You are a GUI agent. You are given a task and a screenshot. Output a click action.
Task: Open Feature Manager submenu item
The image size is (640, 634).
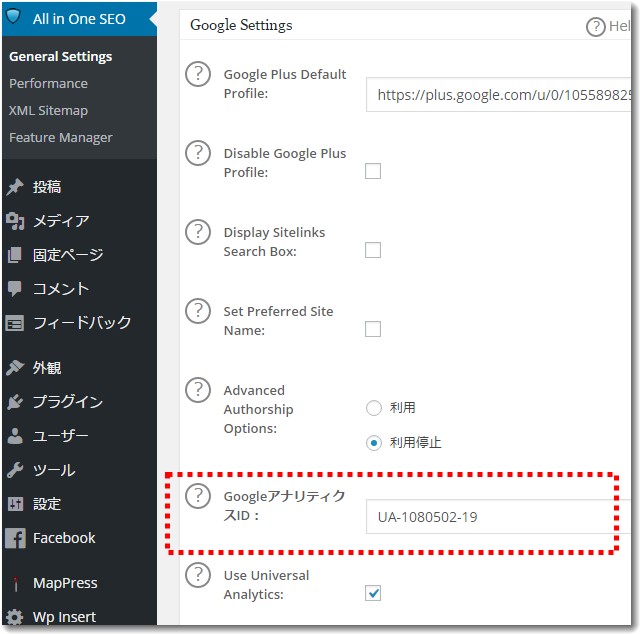pyautogui.click(x=60, y=138)
